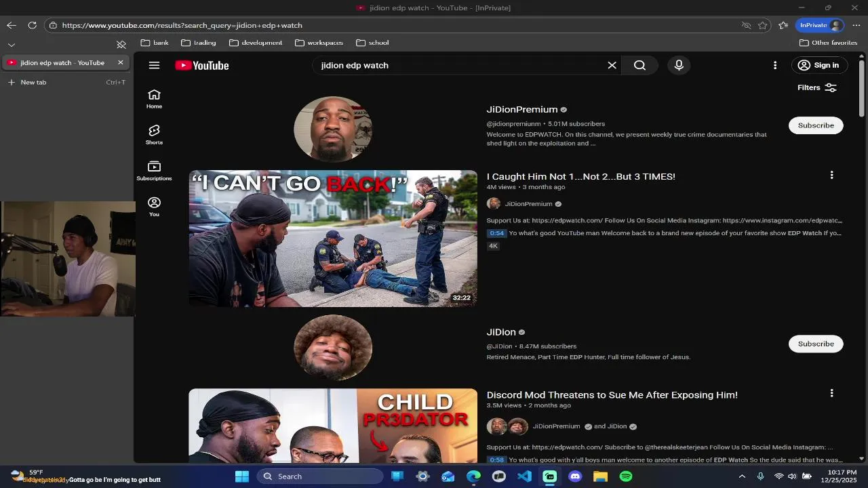868x488 pixels.
Task: Open the JiDion channel name link
Action: click(x=501, y=332)
